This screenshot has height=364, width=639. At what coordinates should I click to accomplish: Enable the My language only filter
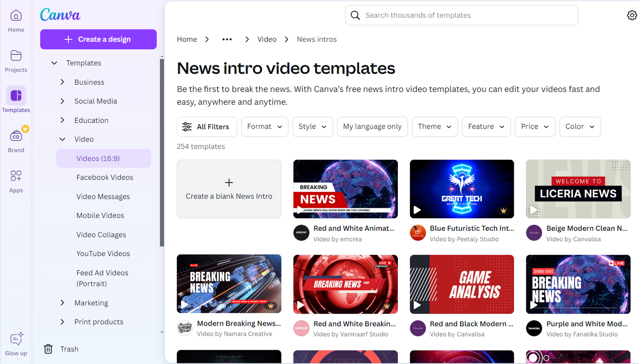[372, 127]
